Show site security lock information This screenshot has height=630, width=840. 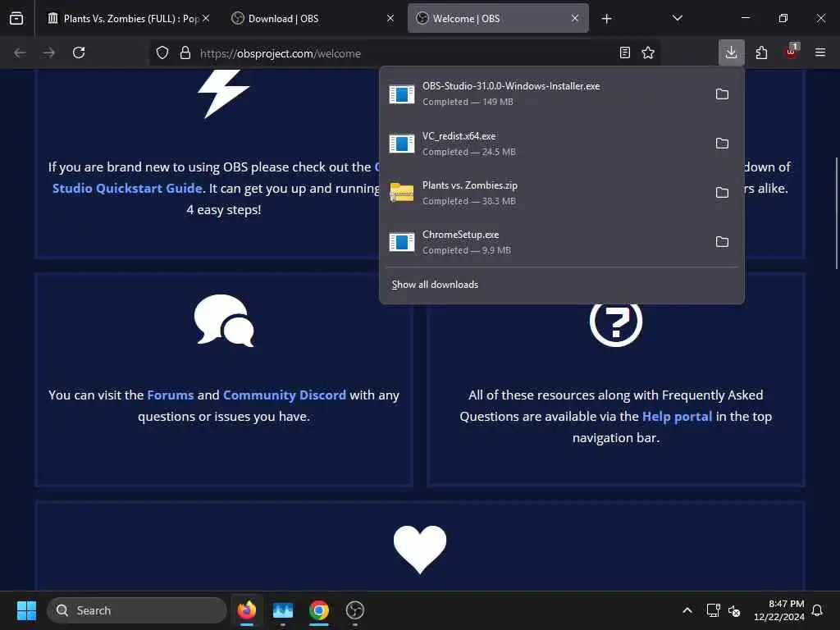coord(185,53)
